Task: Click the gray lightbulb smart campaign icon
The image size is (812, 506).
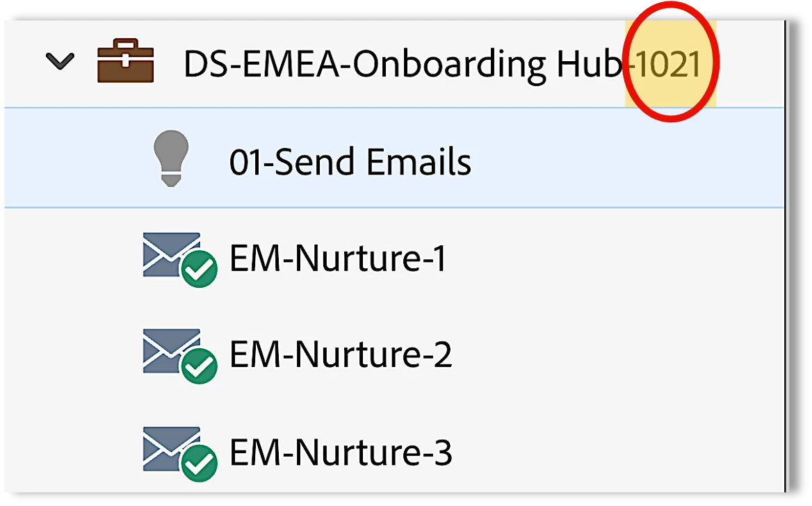Action: click(171, 158)
